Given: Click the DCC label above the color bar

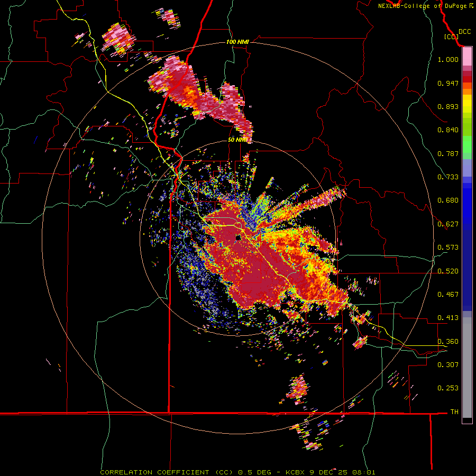Looking at the screenshot, I should tap(464, 32).
